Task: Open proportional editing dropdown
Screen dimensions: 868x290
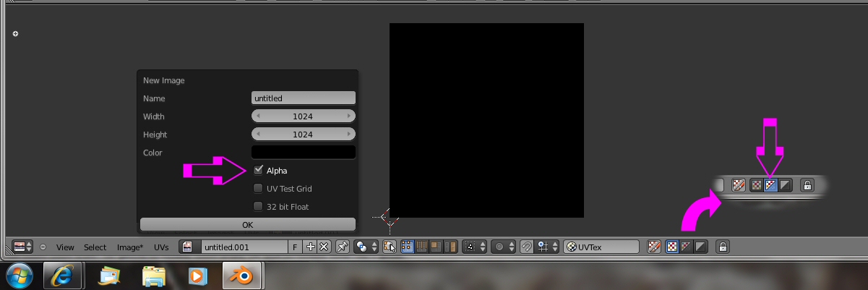Action: [503, 247]
